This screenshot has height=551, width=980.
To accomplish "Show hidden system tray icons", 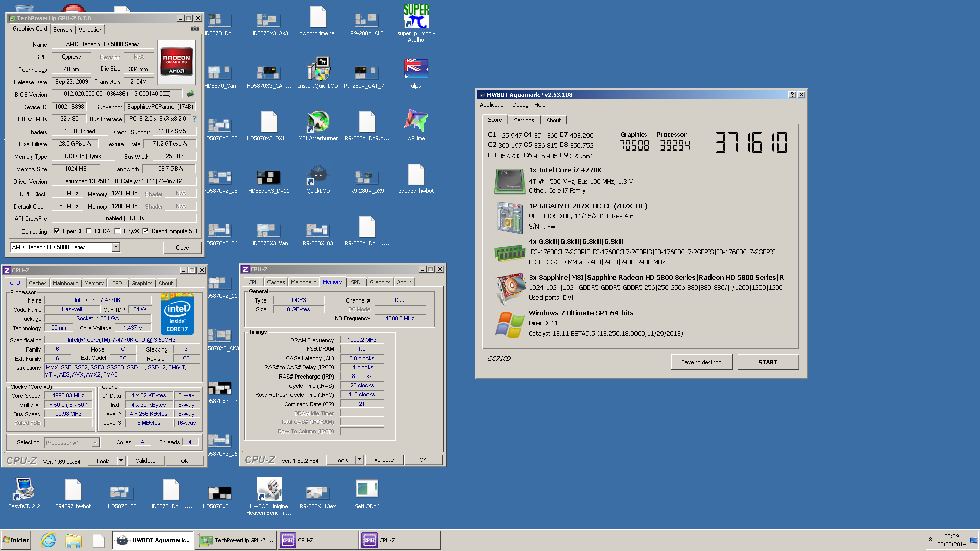I will (930, 540).
